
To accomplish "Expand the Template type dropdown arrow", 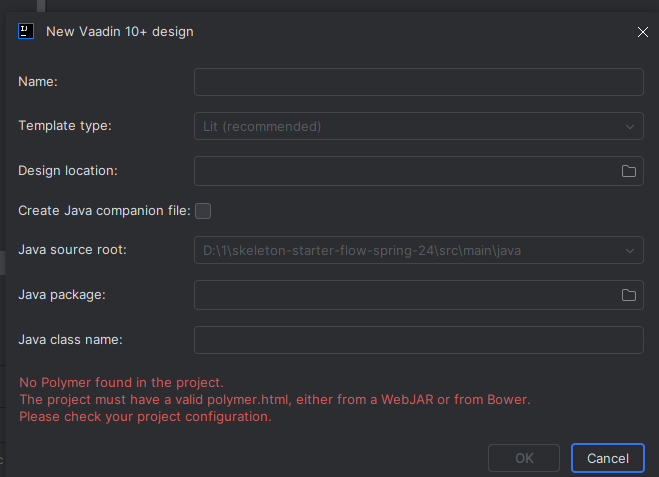I will coord(630,127).
